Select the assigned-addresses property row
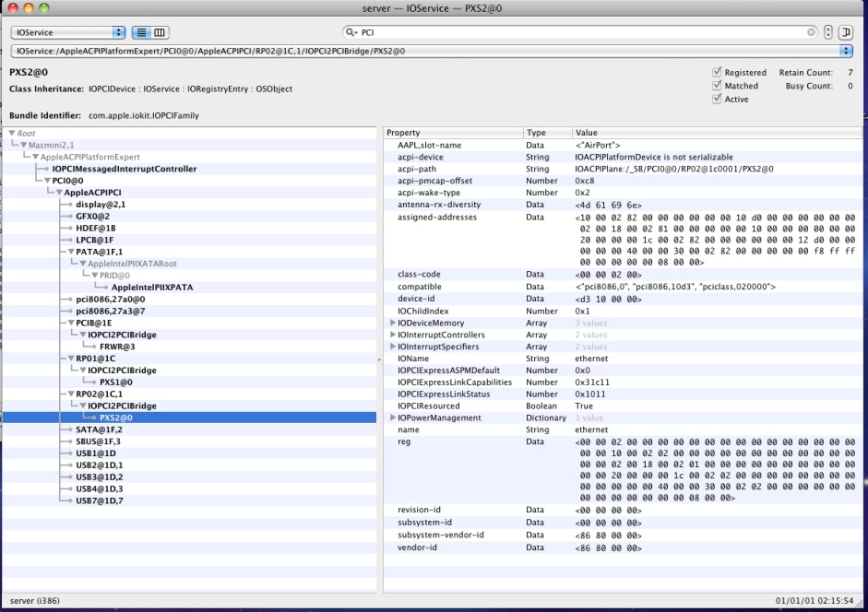Screen dimensions: 868x612 click(623, 240)
